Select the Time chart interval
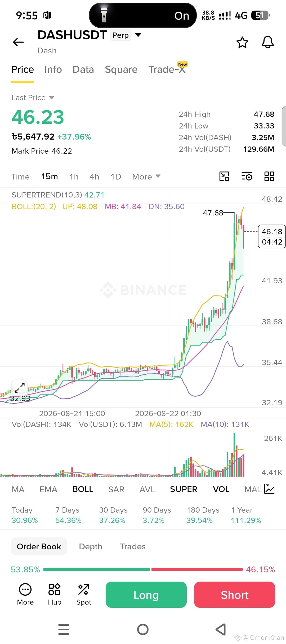Screen dimensions: 286x644 coord(20,177)
